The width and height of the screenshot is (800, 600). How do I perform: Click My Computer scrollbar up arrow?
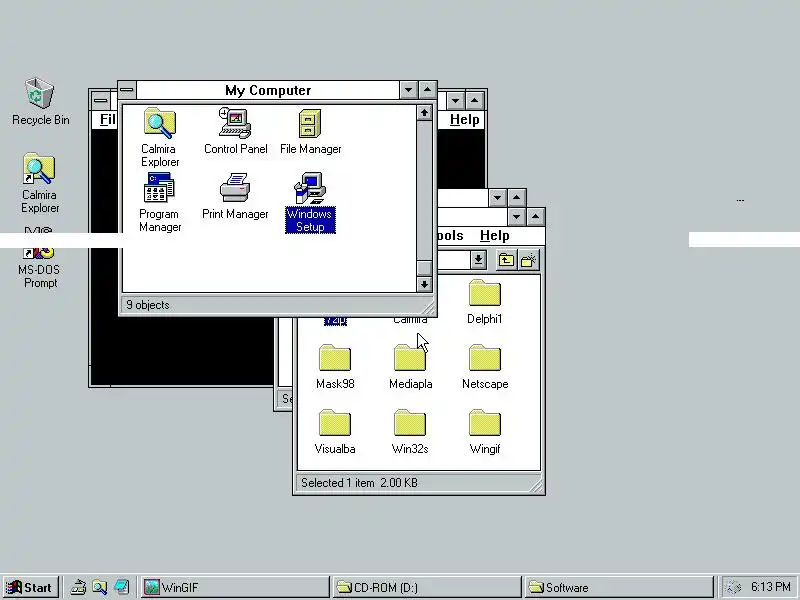424,113
